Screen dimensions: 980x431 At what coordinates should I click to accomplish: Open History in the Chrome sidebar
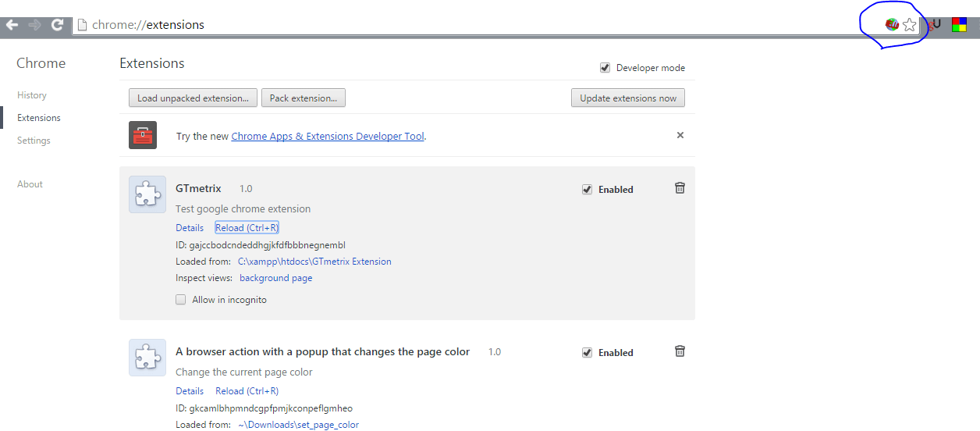pyautogui.click(x=32, y=95)
